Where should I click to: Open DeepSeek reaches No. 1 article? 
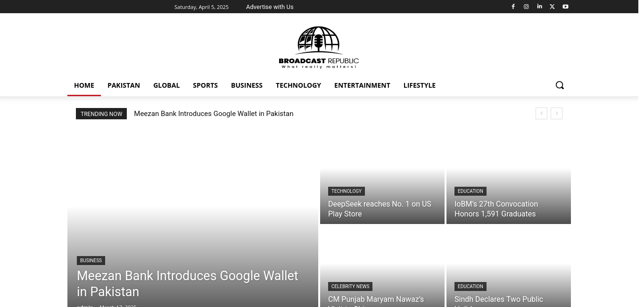(380, 209)
